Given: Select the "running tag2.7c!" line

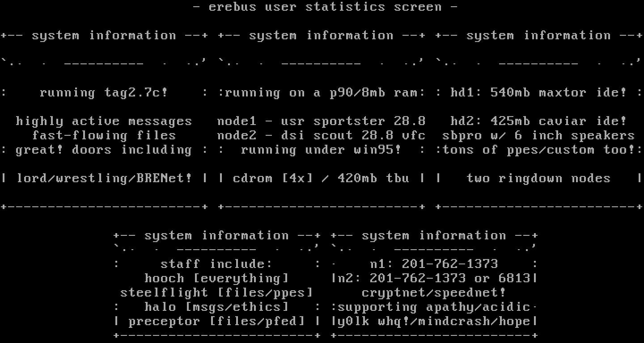Looking at the screenshot, I should coord(104,93).
